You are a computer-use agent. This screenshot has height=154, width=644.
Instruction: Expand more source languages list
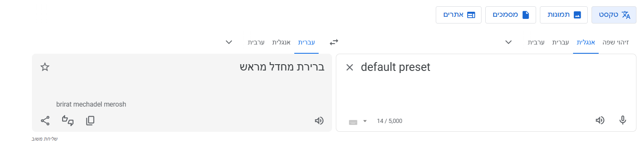point(508,42)
